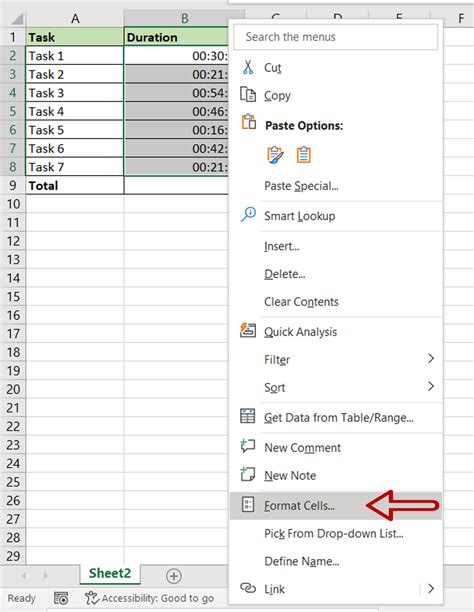474x612 pixels.
Task: Open the Filter menu entry
Action: click(x=336, y=359)
